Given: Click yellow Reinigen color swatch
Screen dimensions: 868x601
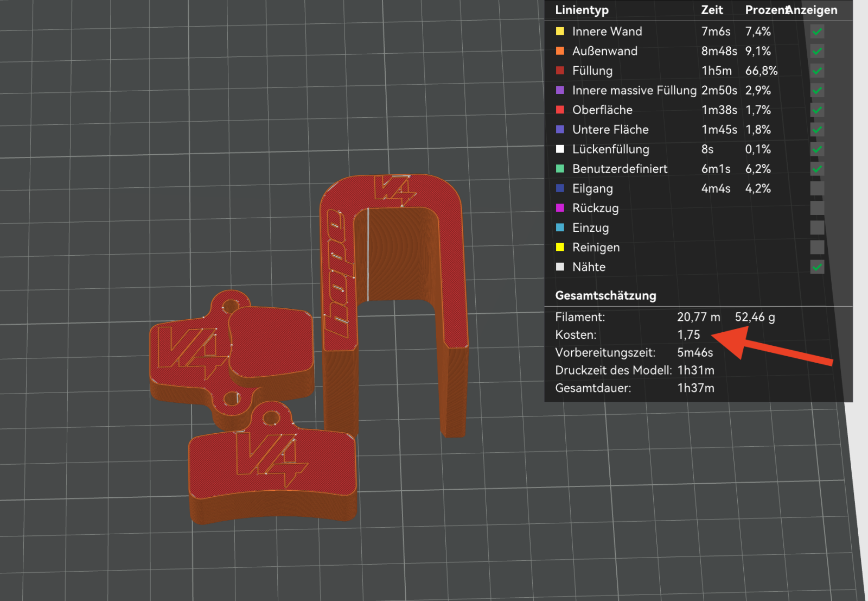Looking at the screenshot, I should click(x=560, y=247).
